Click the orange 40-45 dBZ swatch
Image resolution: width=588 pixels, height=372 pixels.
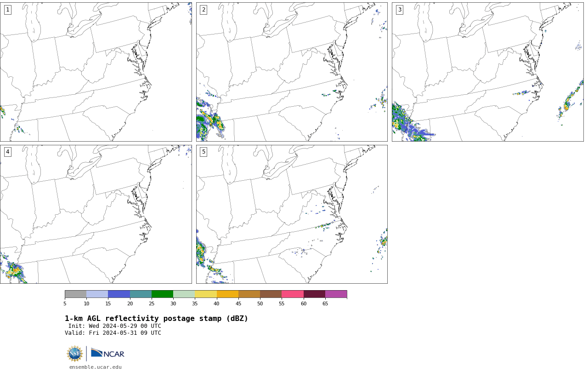pos(227,294)
